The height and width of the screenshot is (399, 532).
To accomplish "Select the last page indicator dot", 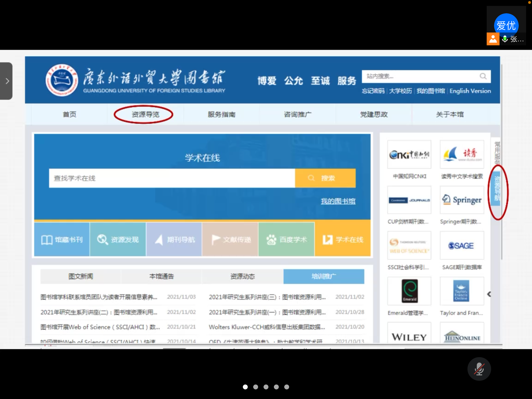I will [287, 387].
